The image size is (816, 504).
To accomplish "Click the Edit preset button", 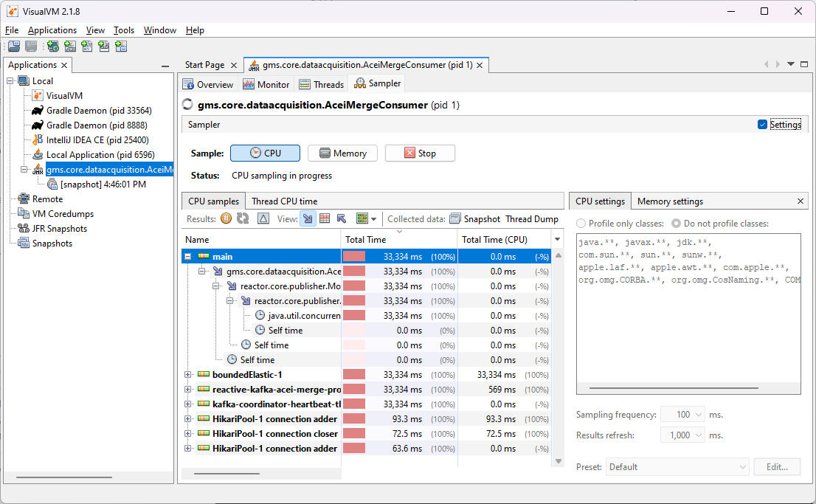I will click(x=777, y=467).
